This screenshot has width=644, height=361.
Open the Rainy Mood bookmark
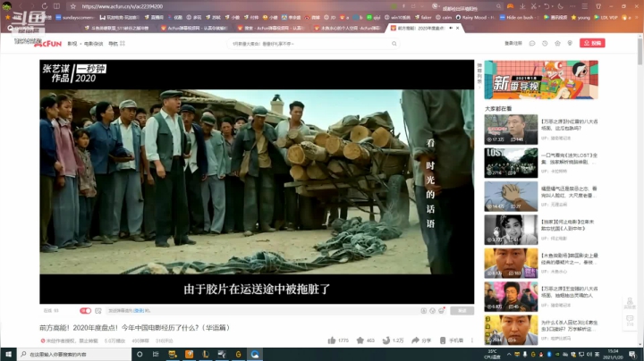[475, 17]
